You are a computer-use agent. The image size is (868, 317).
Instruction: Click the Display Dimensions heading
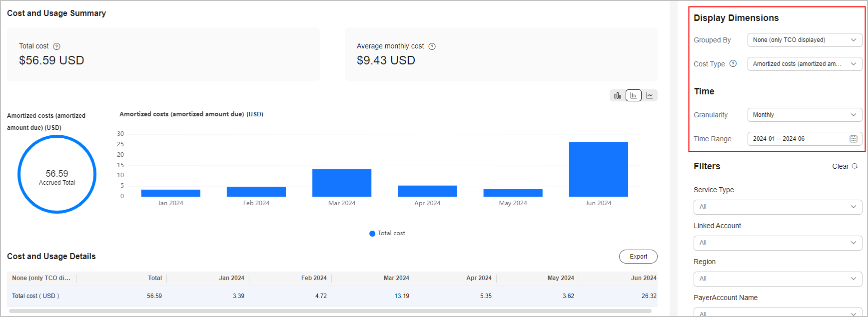(x=736, y=18)
